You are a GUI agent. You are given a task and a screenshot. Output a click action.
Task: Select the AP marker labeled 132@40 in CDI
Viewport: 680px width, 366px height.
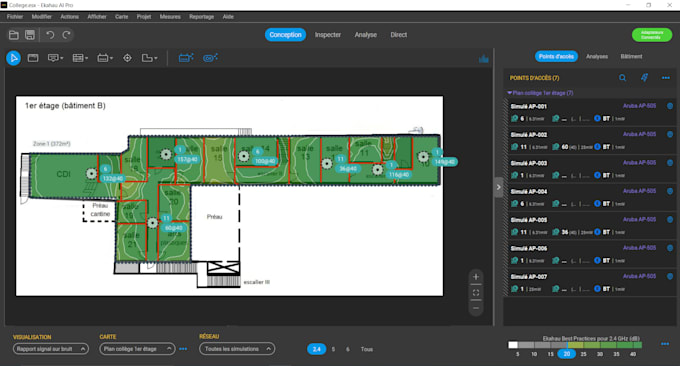click(x=91, y=174)
